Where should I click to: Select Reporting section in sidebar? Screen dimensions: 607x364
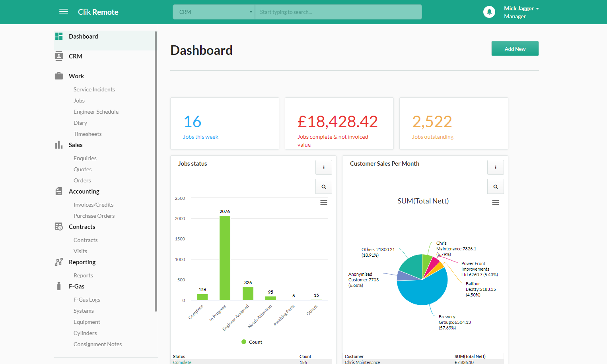click(82, 262)
